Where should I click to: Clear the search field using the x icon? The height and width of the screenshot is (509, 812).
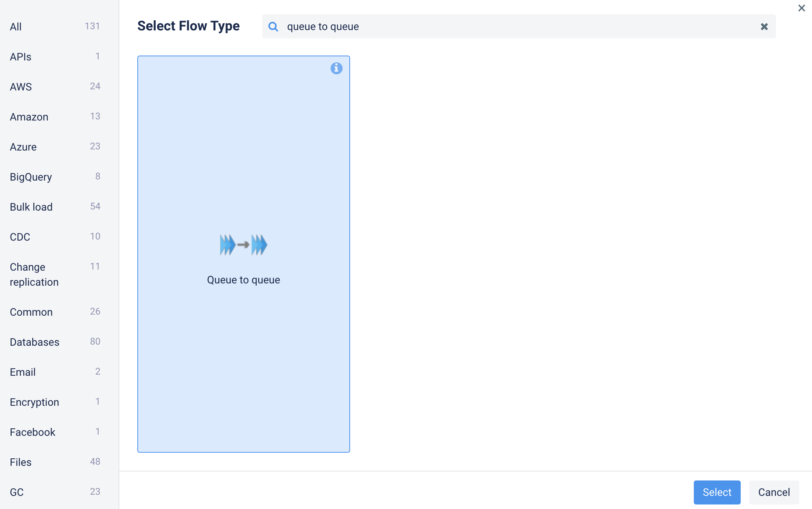[764, 26]
